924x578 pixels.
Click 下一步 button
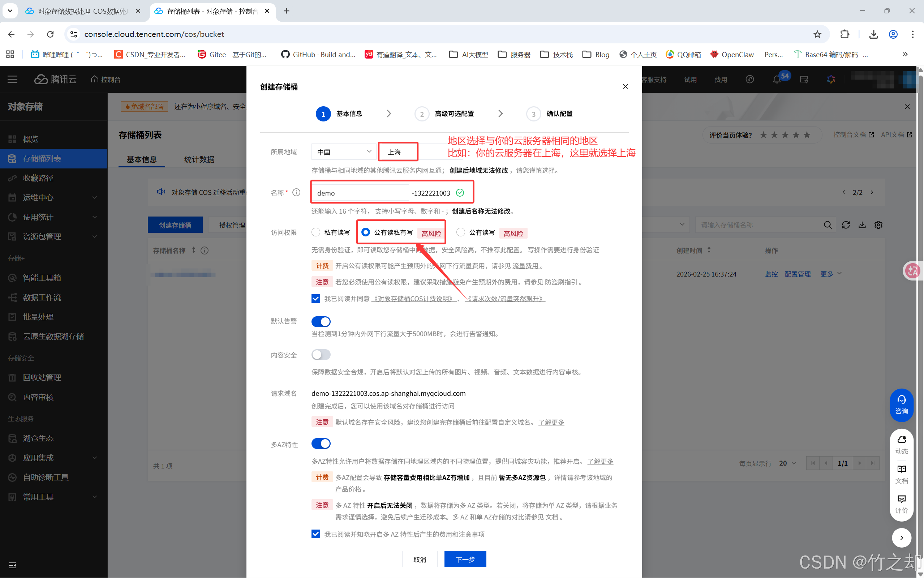pos(465,559)
